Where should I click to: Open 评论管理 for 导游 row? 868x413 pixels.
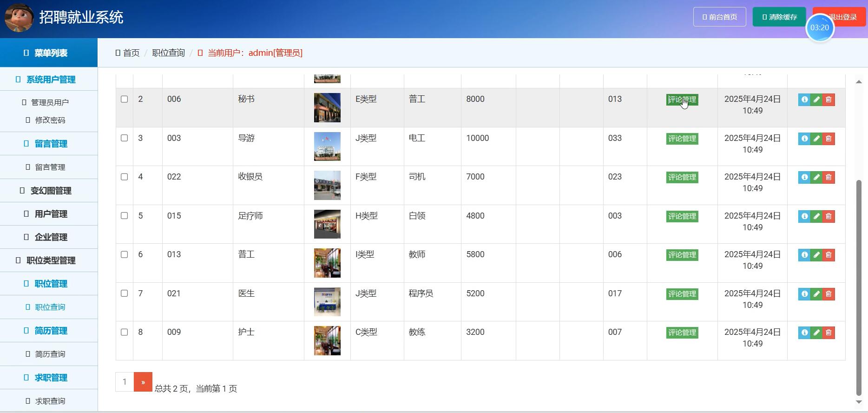[x=682, y=139]
